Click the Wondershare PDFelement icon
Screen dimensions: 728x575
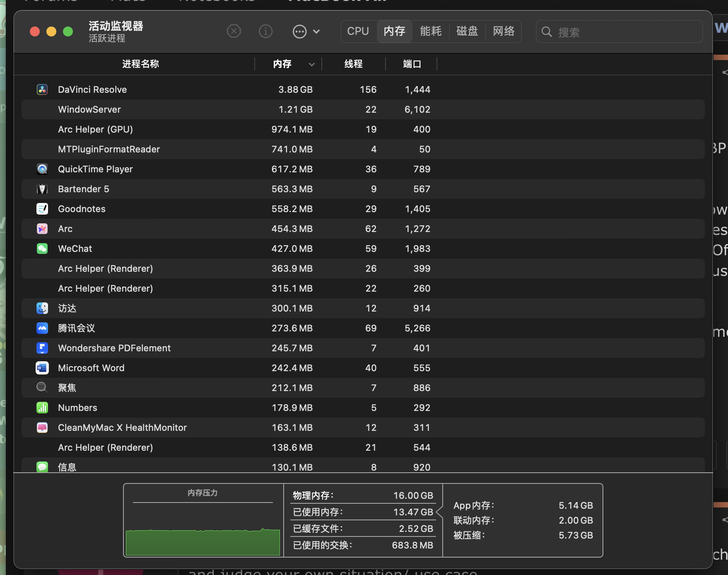(x=42, y=348)
